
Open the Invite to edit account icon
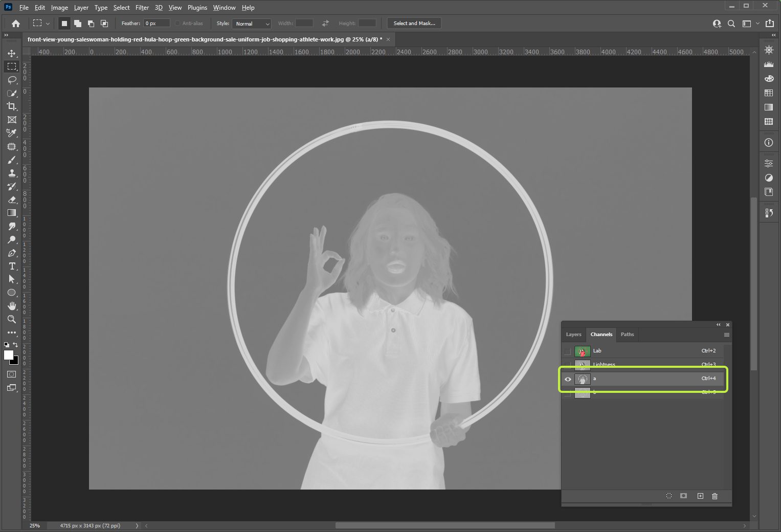(717, 24)
